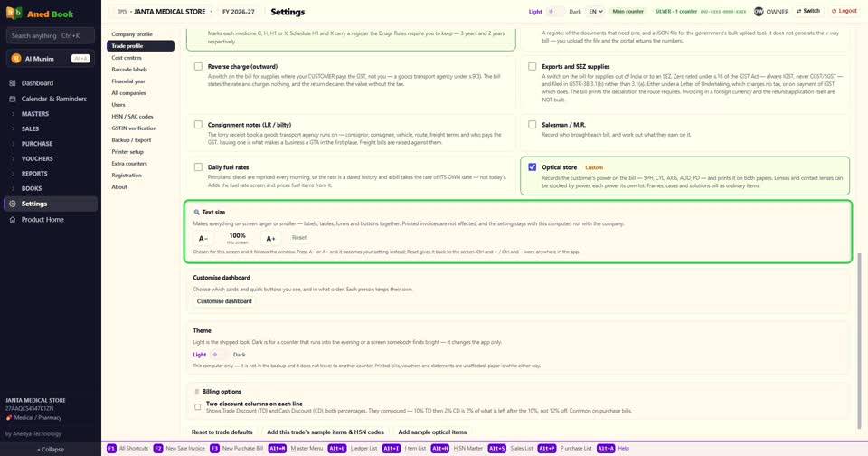The width and height of the screenshot is (868, 456).
Task: Click the Aned Book logo
Action: 14,14
